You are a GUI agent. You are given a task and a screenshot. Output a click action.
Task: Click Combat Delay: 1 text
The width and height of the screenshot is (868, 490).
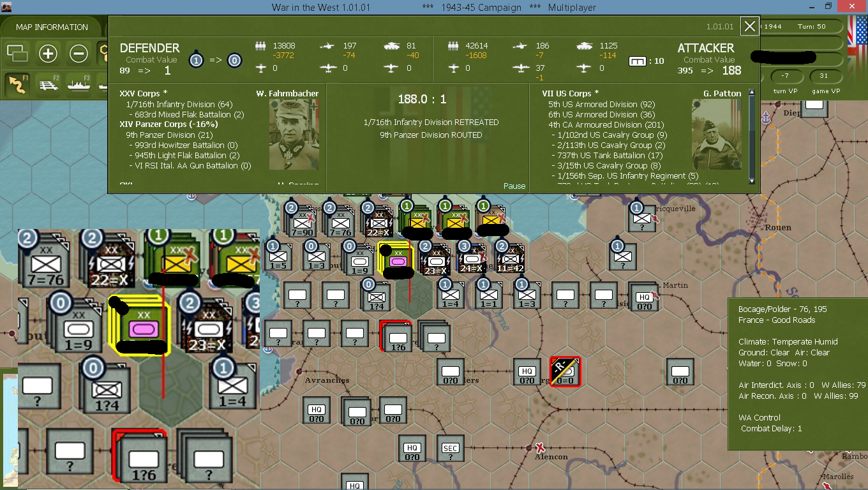[771, 429]
